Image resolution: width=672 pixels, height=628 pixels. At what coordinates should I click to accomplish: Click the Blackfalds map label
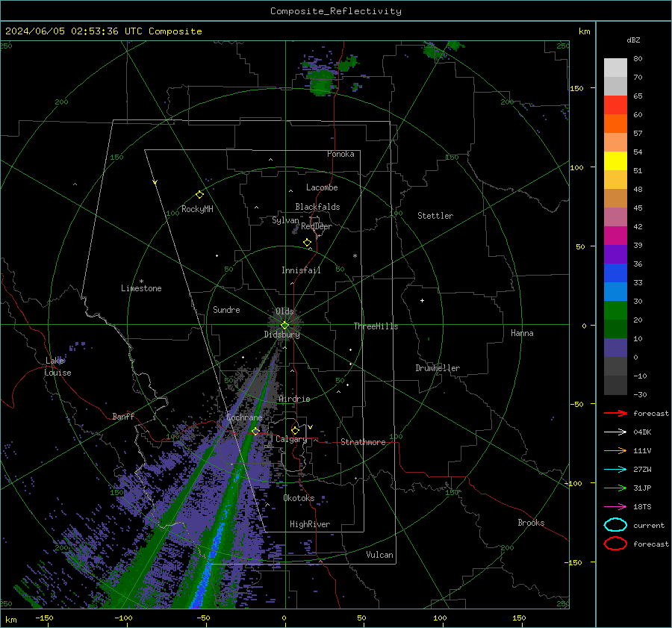click(x=317, y=207)
